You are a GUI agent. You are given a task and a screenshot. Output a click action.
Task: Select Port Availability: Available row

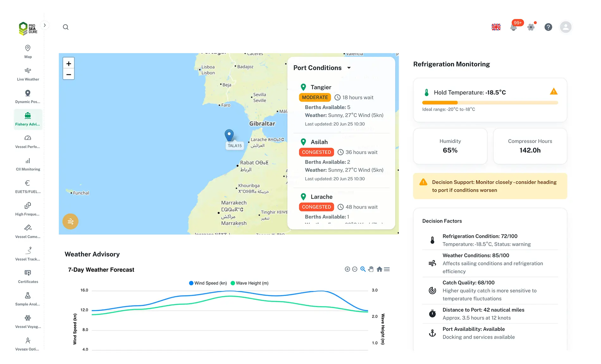490,333
